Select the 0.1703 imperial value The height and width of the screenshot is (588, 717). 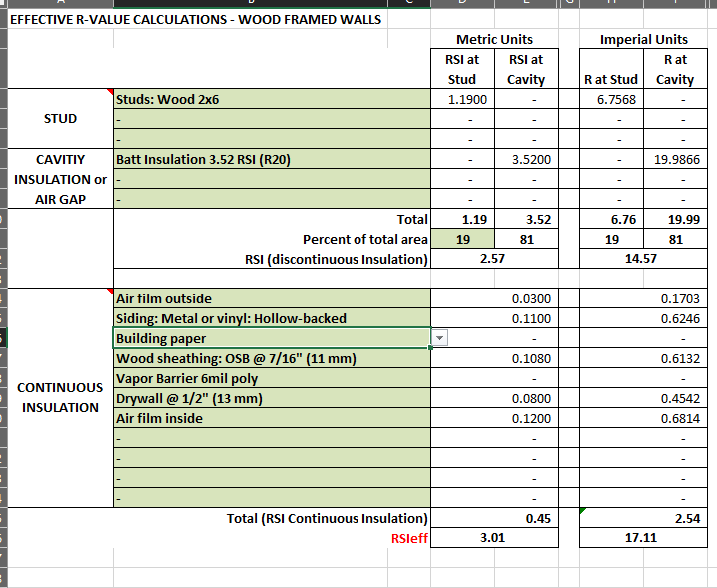tap(643, 298)
